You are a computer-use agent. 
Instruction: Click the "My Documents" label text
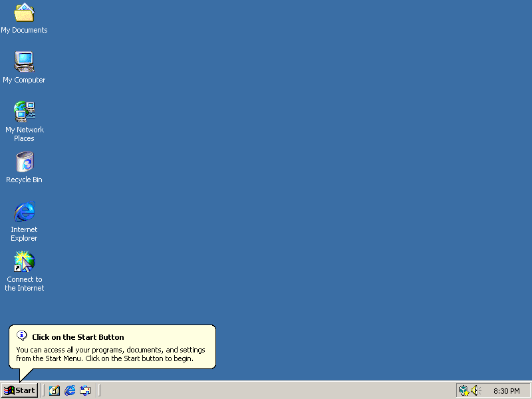[24, 30]
